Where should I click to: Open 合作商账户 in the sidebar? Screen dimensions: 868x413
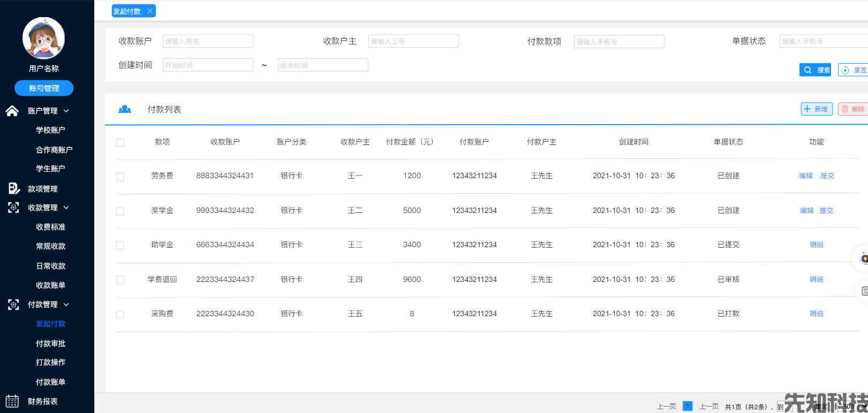54,150
